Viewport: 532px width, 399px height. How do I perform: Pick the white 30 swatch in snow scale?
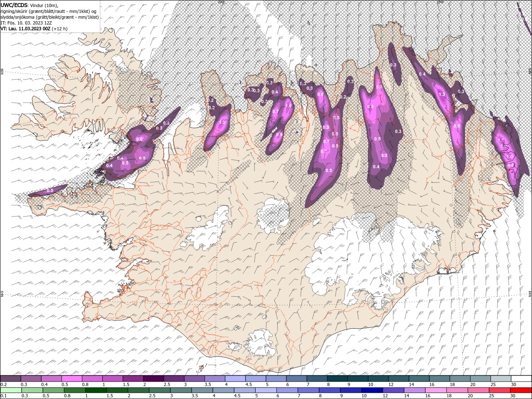[x=521, y=379]
